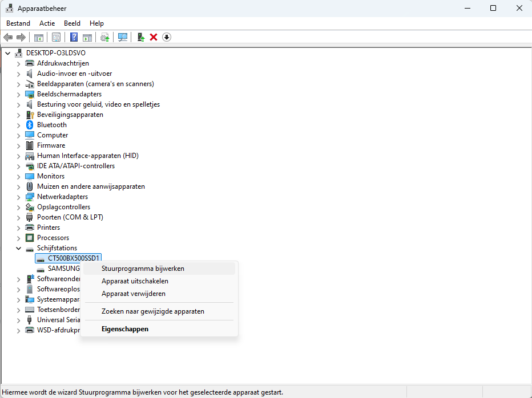Screen dimensions: 532x398
Task: Select the Toetsenborden tree label
Action: point(58,310)
